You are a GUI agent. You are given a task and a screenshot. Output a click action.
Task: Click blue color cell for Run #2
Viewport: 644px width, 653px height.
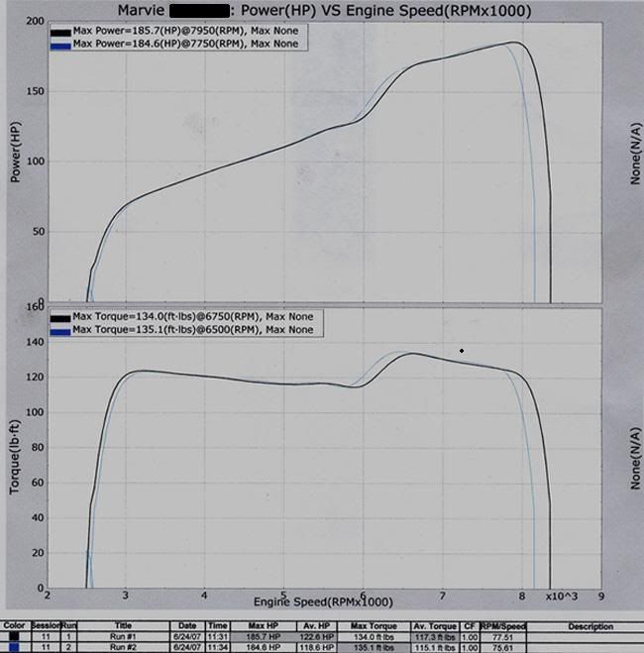(x=15, y=646)
